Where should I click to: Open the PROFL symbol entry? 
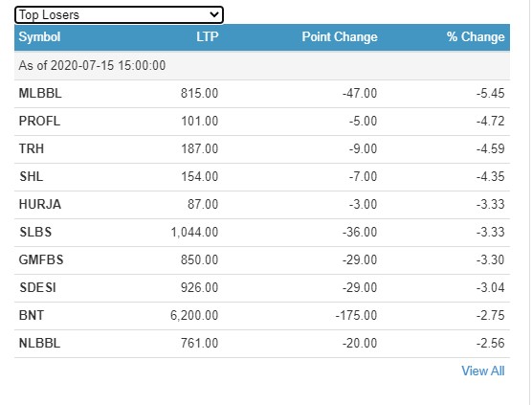(x=39, y=121)
